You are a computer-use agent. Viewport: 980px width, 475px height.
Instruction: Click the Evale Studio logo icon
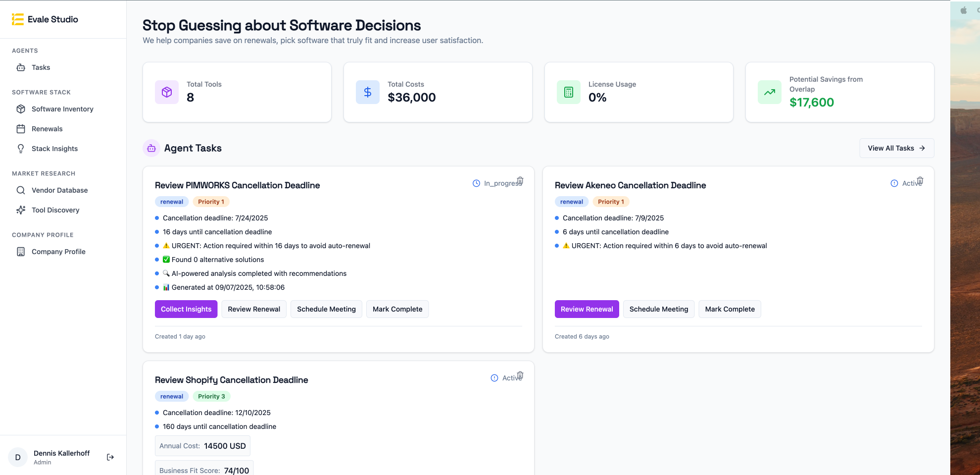tap(18, 19)
